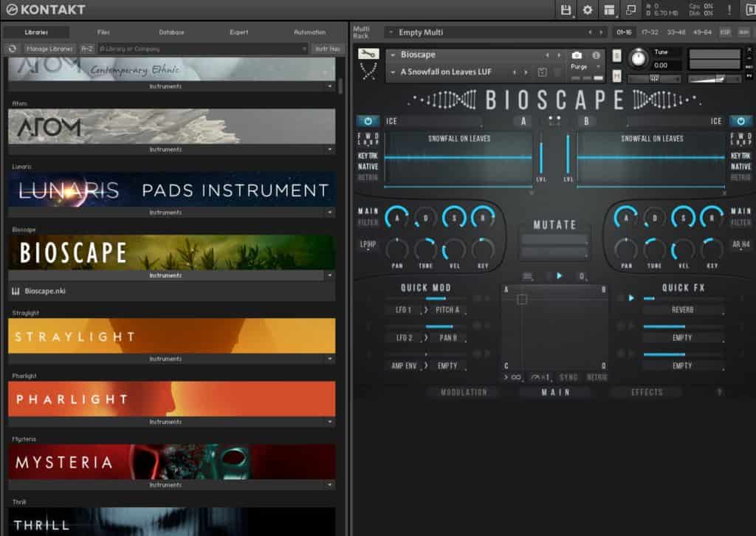Open the Bioscape instrument dropdown arrow

393,55
